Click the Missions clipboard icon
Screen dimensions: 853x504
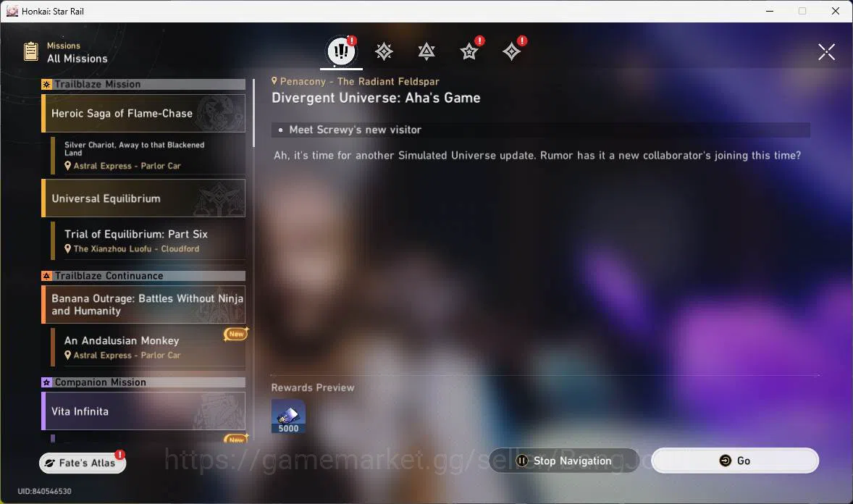[x=31, y=51]
